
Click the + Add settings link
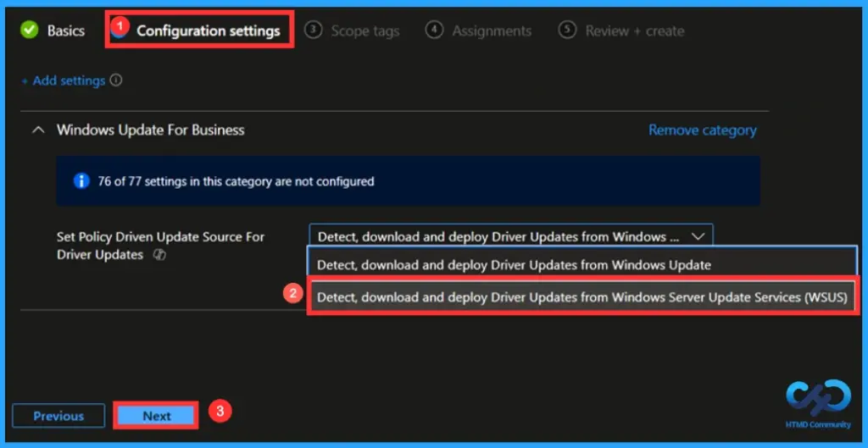[x=63, y=80]
